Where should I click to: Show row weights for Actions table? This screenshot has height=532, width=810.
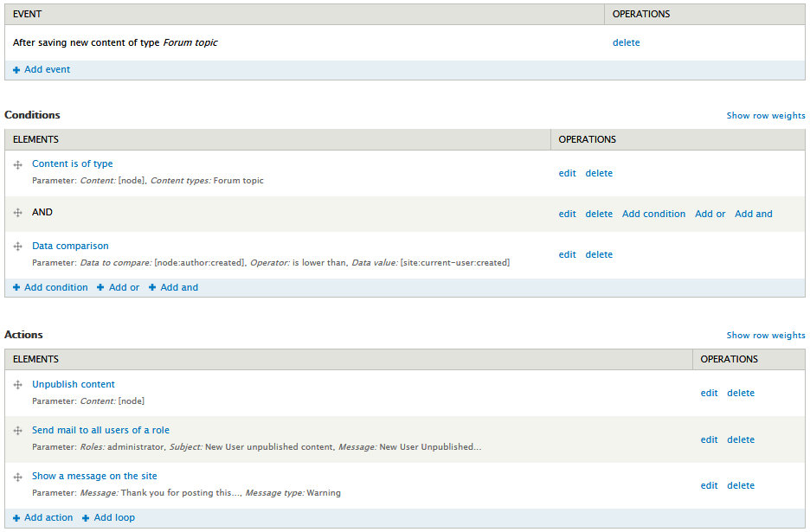(x=765, y=336)
